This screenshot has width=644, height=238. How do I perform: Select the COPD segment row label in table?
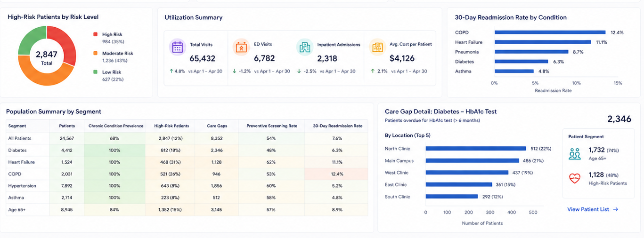[x=15, y=174]
